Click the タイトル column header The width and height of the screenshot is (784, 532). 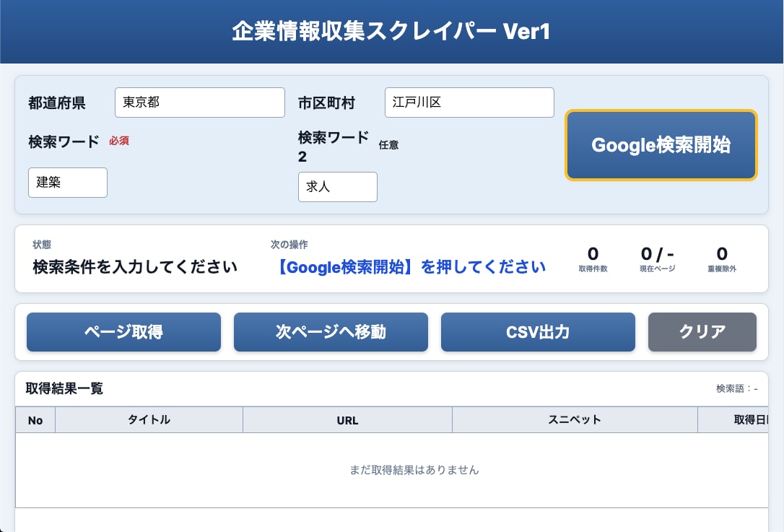(149, 420)
